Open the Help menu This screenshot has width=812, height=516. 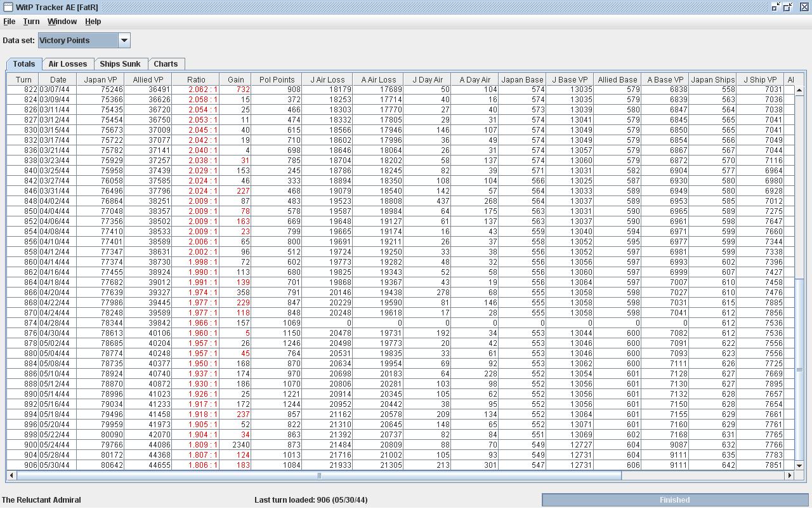93,22
